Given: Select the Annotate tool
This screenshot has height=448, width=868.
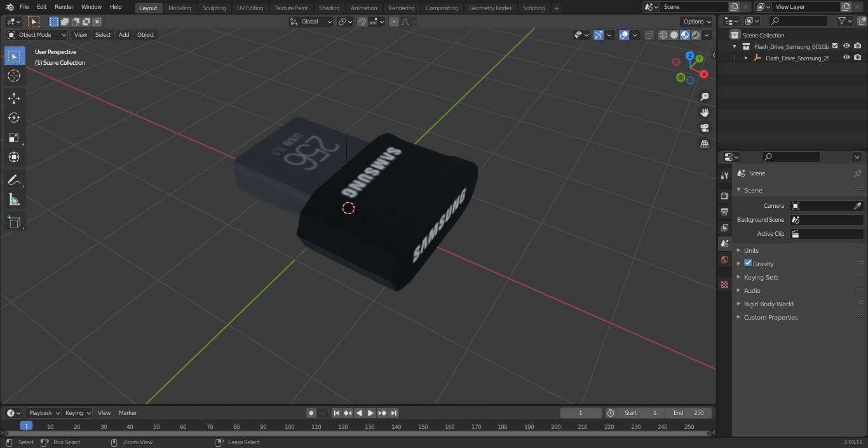Looking at the screenshot, I should tap(15, 180).
